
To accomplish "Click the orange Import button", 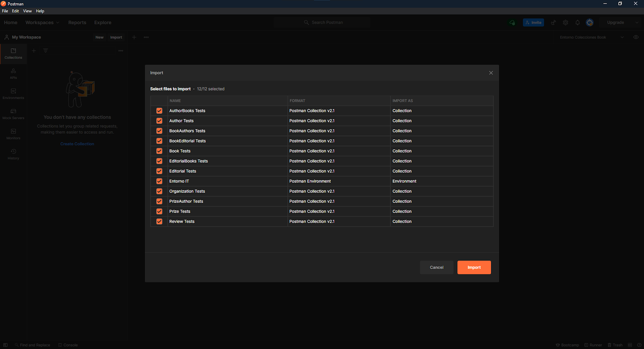I will (x=474, y=267).
